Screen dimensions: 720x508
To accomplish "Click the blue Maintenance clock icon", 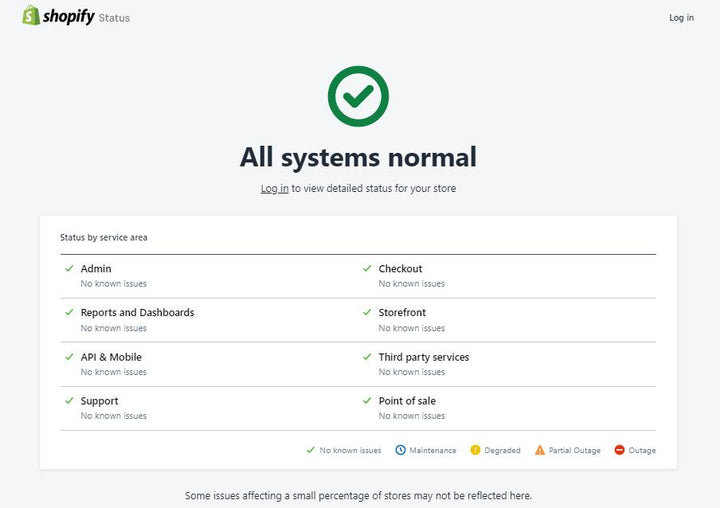I will click(400, 450).
